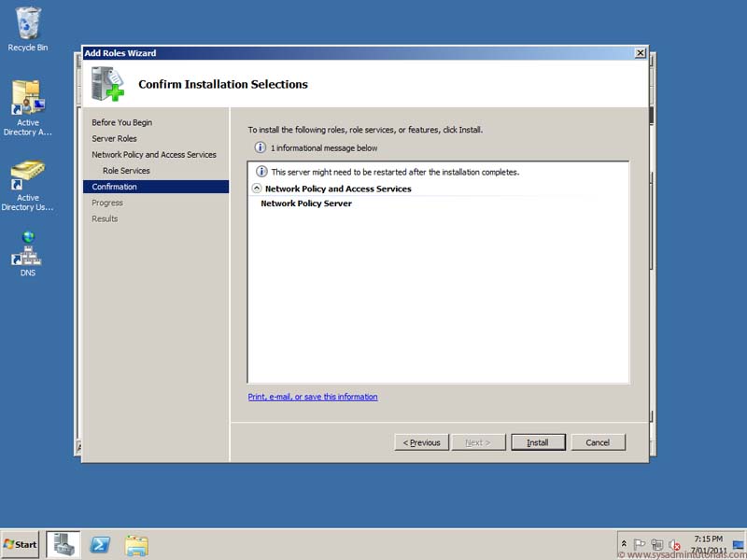
Task: Open Active Directory Administrative Center shortcut
Action: pos(28,107)
